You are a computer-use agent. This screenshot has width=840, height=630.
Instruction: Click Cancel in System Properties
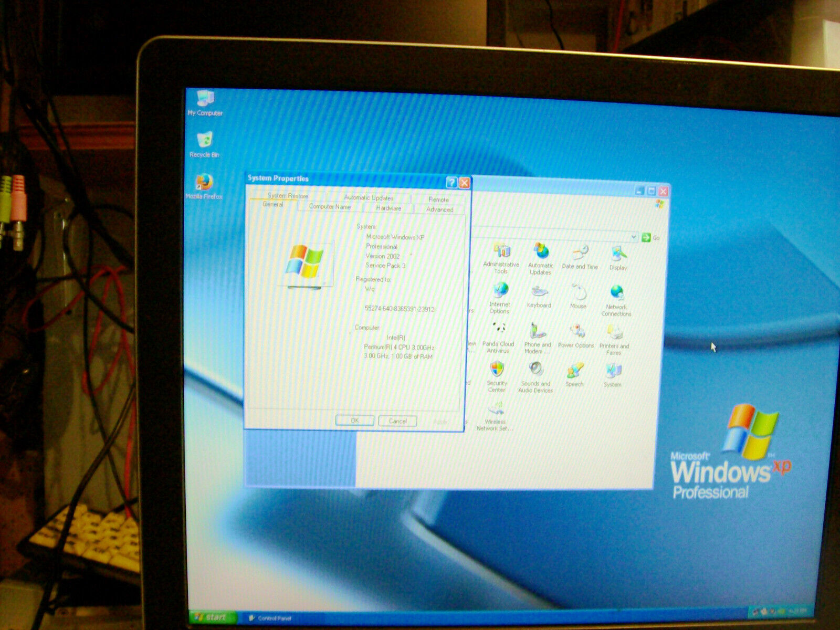click(x=397, y=421)
